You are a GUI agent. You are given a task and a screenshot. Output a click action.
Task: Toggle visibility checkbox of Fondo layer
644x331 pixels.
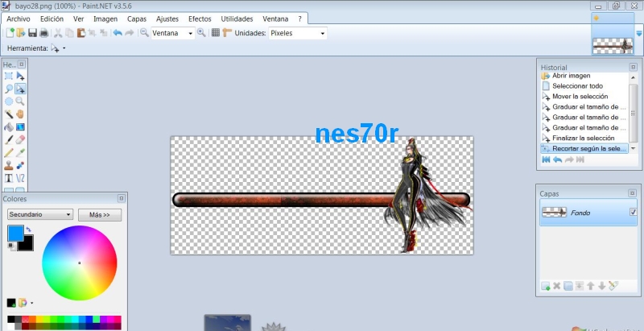tap(633, 212)
